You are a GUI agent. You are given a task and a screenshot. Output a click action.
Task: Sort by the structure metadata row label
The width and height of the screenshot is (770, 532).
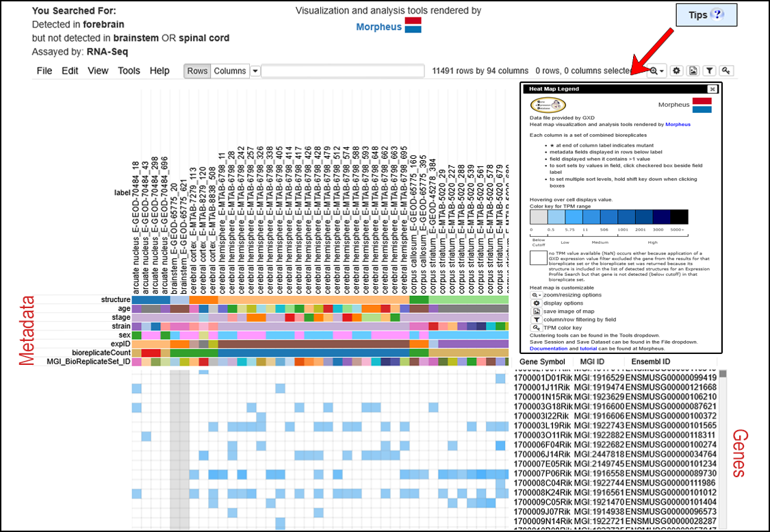(x=115, y=300)
